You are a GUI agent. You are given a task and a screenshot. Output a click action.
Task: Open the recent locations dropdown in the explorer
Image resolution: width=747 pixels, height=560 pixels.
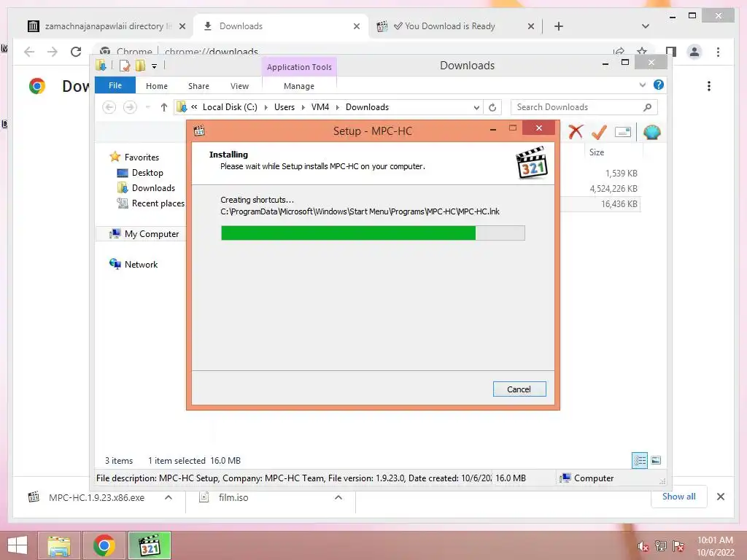[147, 107]
